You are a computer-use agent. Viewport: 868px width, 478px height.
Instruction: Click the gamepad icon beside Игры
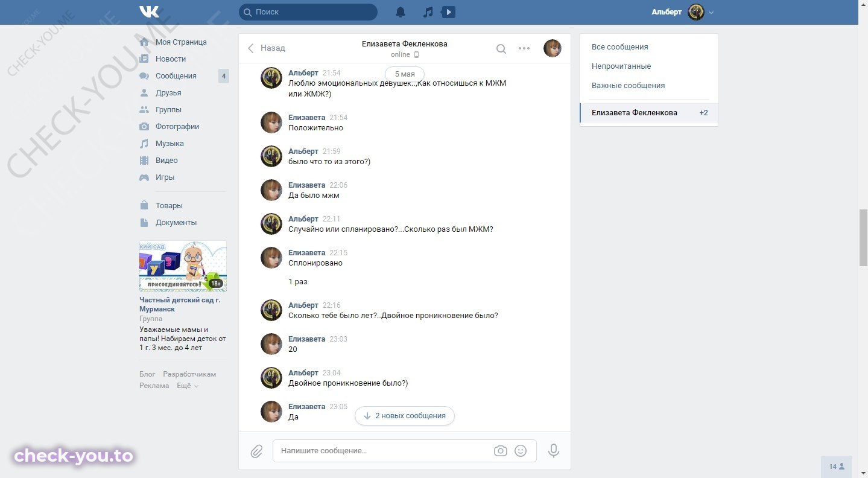[x=144, y=177]
